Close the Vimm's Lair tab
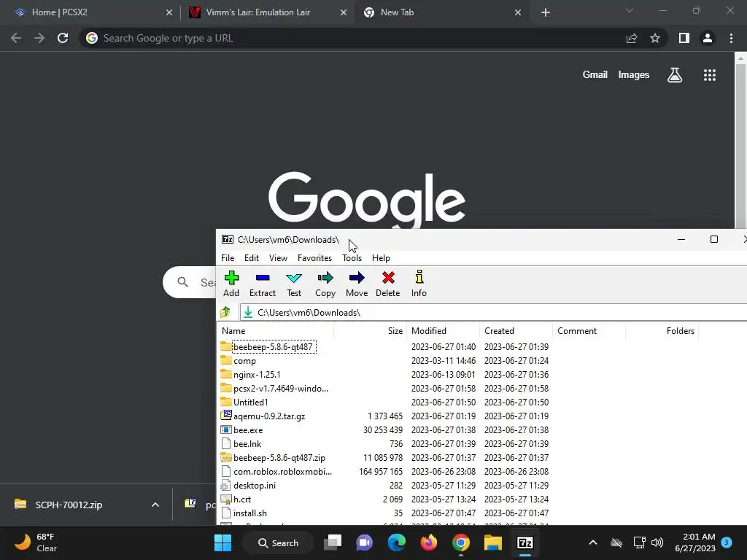 [344, 13]
